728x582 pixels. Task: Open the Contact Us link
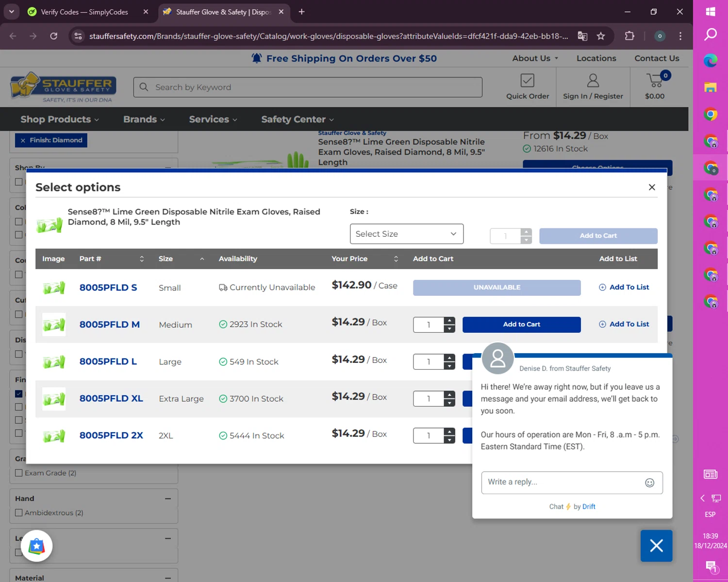tap(657, 58)
